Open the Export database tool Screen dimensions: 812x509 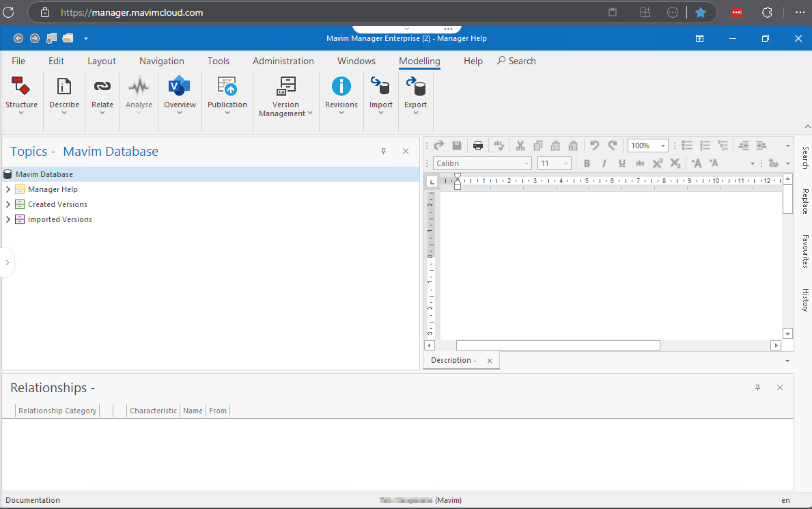(415, 94)
